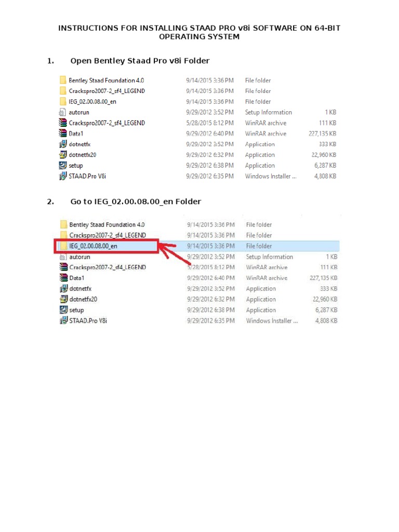Click the Data1 WinRAR archive icon in step 1 list

coord(63,134)
